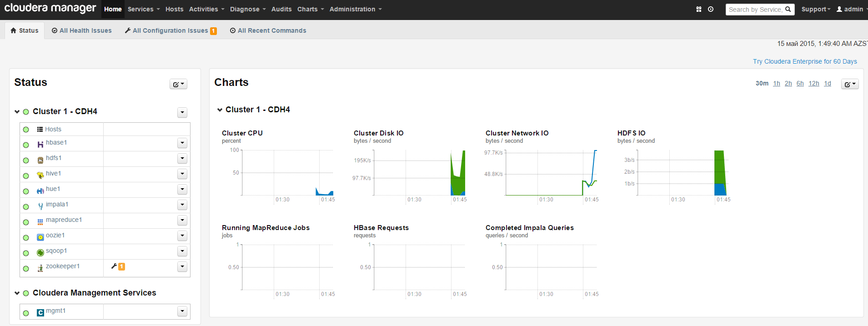This screenshot has width=868, height=326.
Task: Click the oozie1 service icon
Action: [40, 237]
